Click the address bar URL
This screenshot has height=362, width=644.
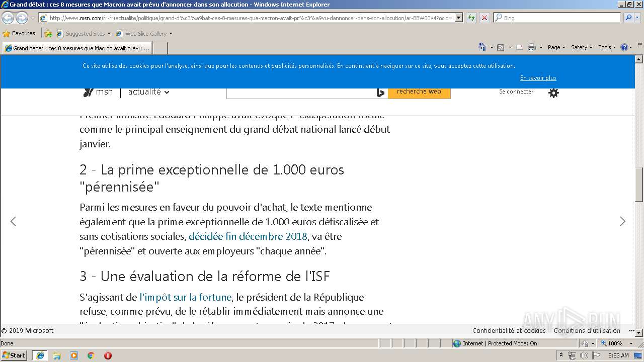click(x=251, y=18)
